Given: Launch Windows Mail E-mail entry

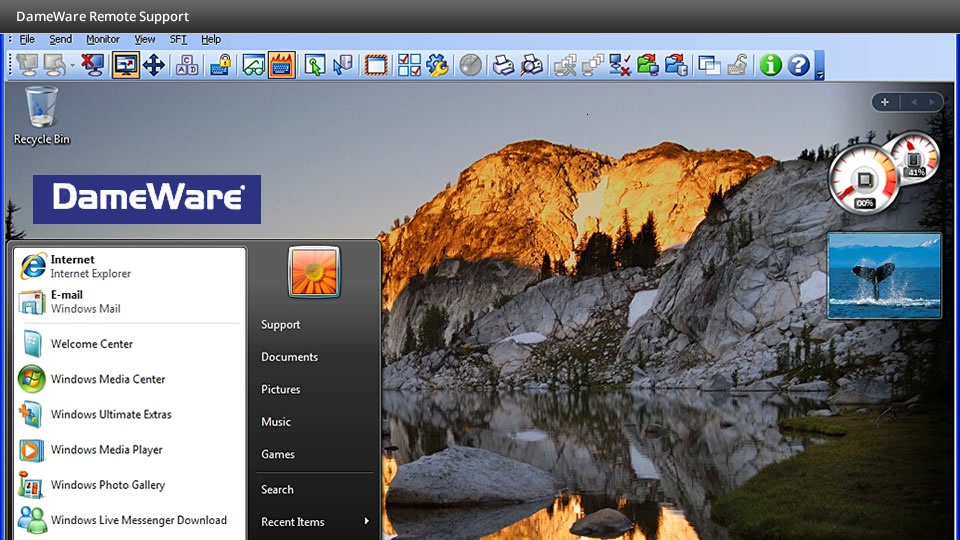Looking at the screenshot, I should (129, 302).
